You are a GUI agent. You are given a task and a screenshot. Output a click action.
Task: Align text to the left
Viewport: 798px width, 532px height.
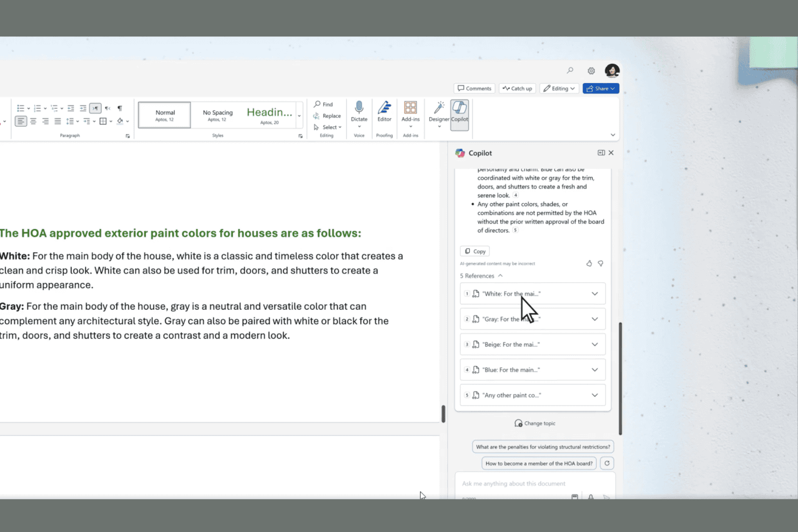tap(21, 121)
